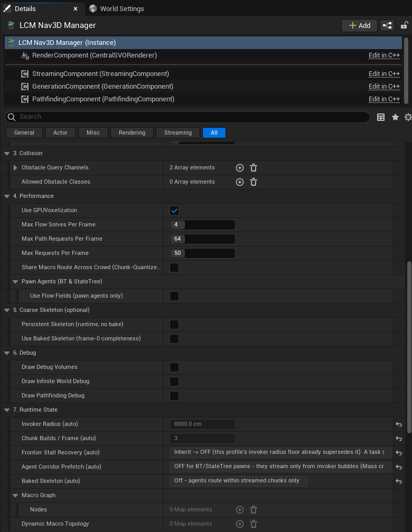The image size is (412, 532).
Task: Select the Details tab
Action: coord(25,9)
